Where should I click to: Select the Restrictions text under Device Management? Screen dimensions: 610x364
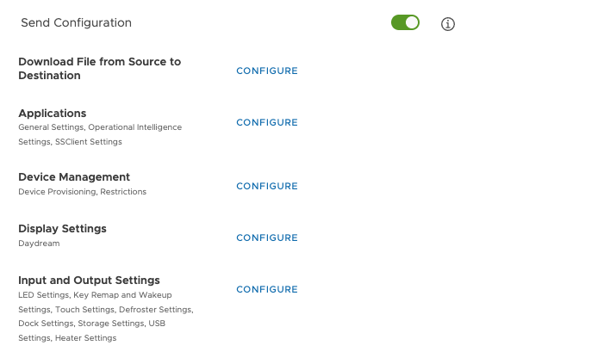(123, 192)
